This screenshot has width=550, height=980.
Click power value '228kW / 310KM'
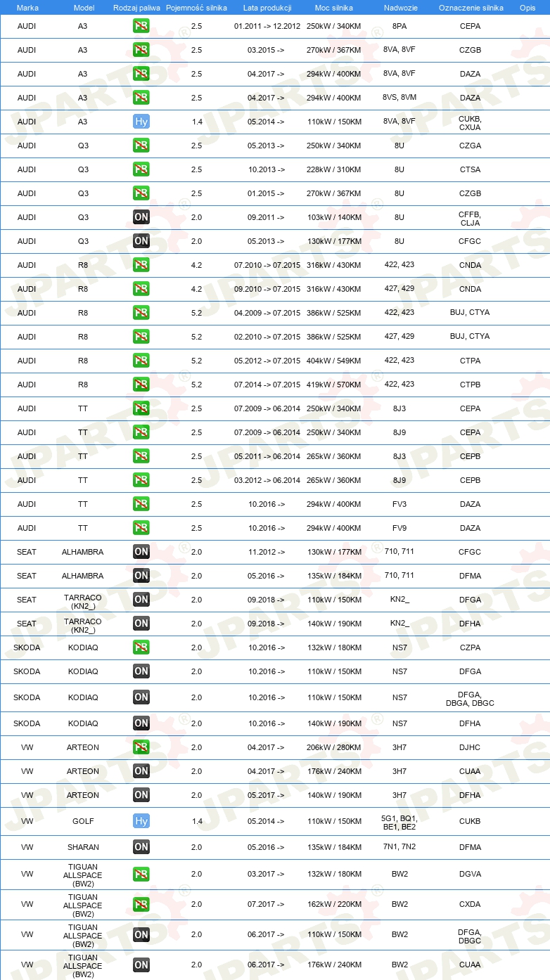click(334, 169)
